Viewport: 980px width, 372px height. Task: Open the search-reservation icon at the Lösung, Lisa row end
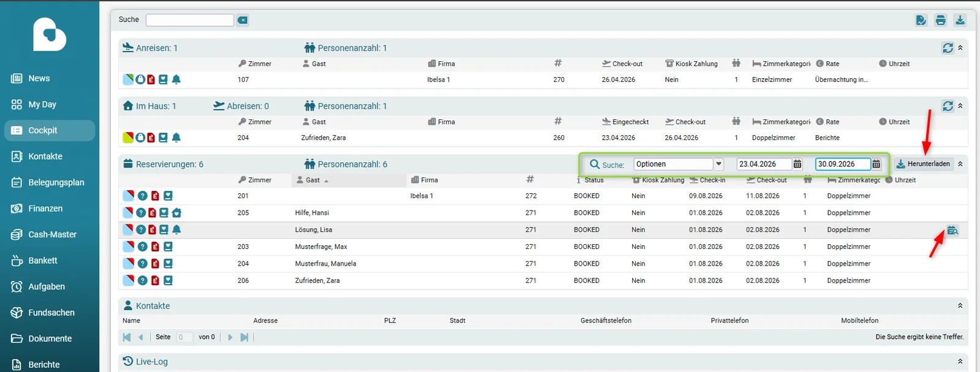tap(952, 230)
